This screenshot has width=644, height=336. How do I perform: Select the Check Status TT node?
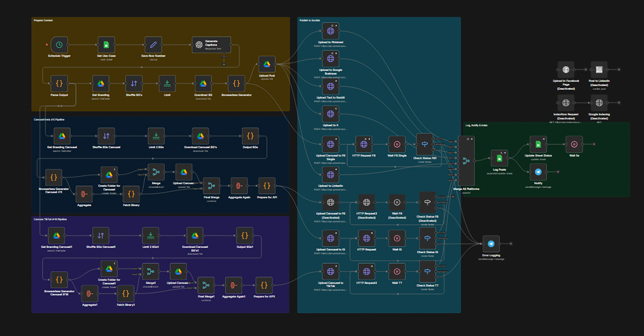(428, 271)
